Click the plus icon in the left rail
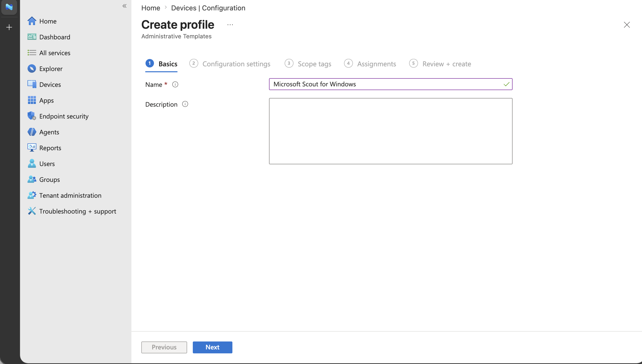 tap(9, 27)
